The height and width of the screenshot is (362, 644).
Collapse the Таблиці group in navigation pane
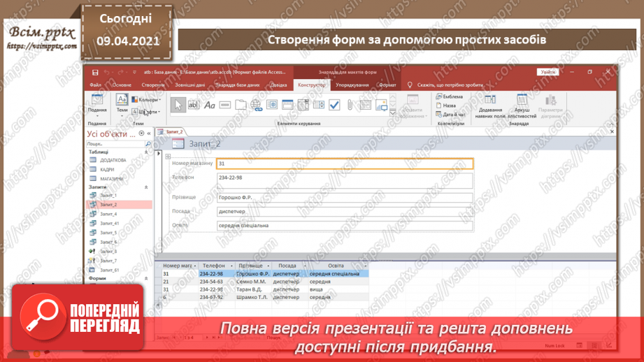coord(147,152)
